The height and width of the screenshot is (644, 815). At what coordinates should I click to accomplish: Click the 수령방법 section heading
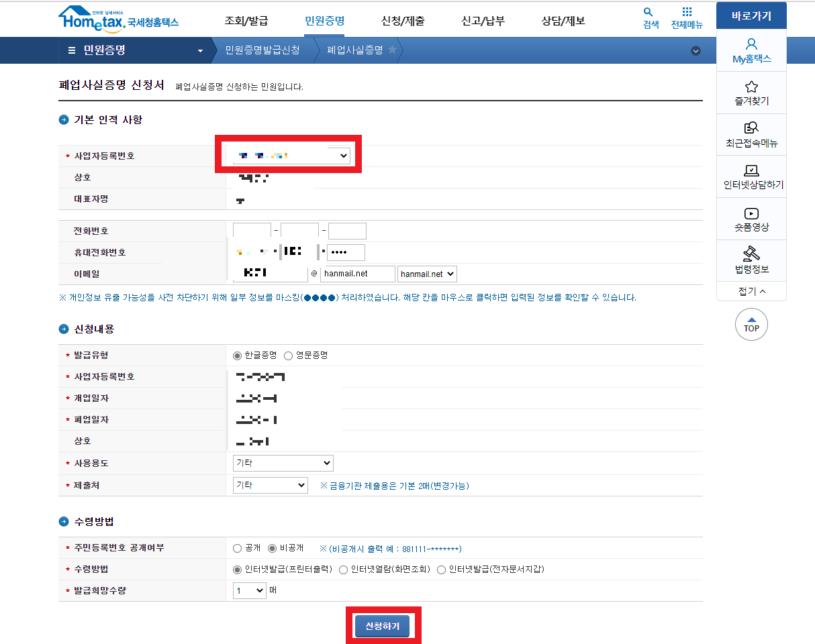[94, 522]
